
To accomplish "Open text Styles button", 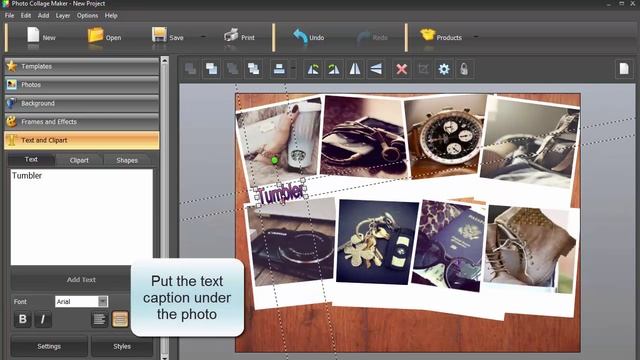I will pyautogui.click(x=122, y=346).
